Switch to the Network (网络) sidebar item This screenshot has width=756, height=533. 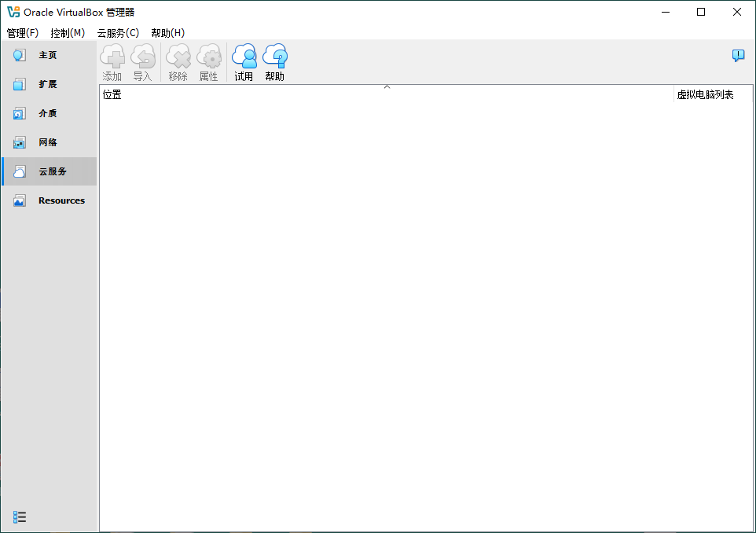click(49, 142)
